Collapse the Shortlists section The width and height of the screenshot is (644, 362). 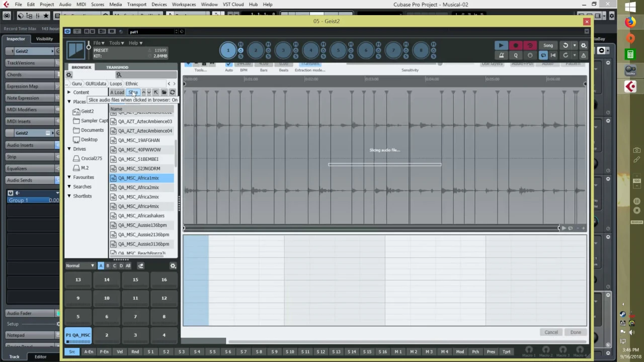[x=69, y=196]
